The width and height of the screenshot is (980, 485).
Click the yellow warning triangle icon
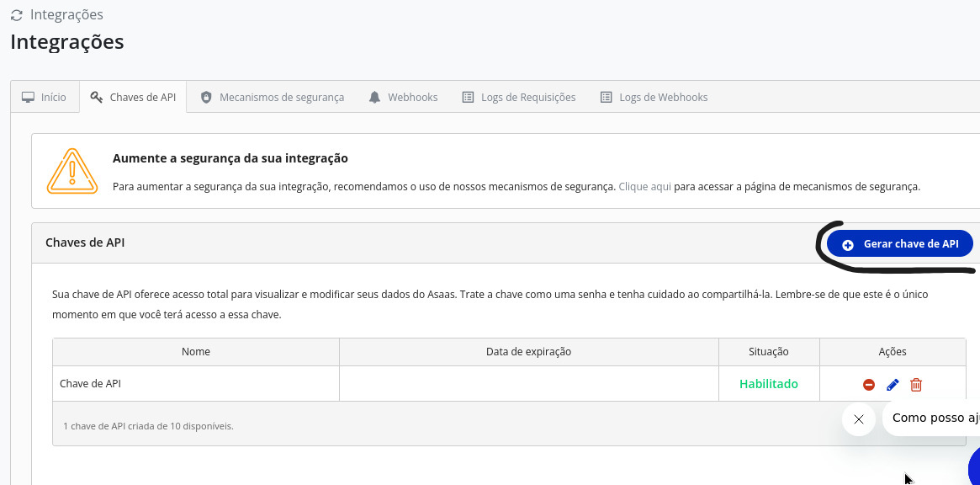(72, 171)
